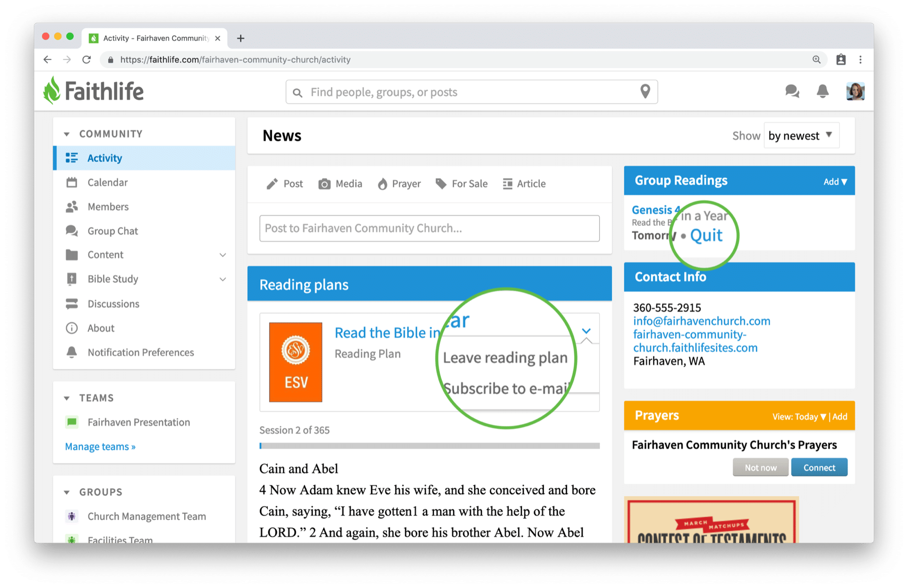Click the reading plan session progress bar

(x=429, y=446)
